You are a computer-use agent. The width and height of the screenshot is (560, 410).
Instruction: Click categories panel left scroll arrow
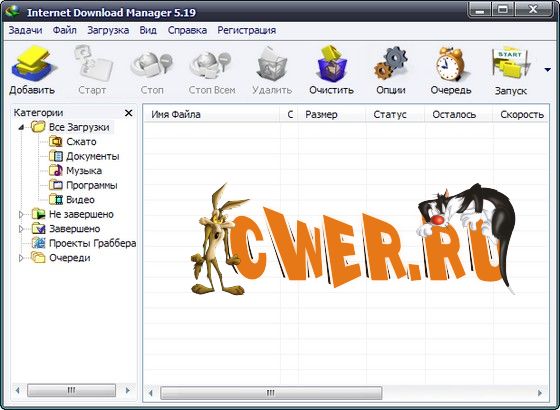18,390
